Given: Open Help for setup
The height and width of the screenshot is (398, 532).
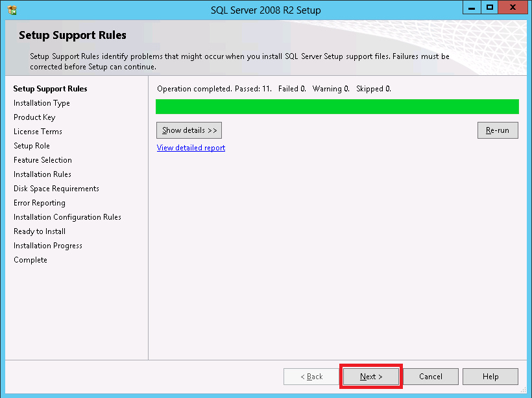Looking at the screenshot, I should coord(490,377).
